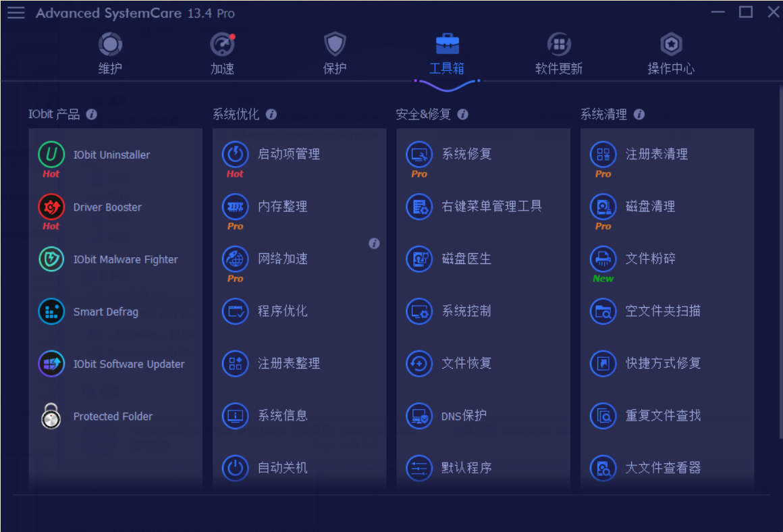Launch the 文件粉碎 file shredder
The width and height of the screenshot is (783, 532).
tap(639, 259)
